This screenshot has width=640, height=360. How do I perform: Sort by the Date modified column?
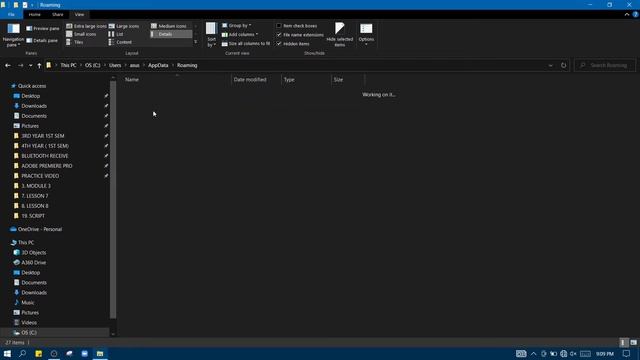(x=256, y=80)
